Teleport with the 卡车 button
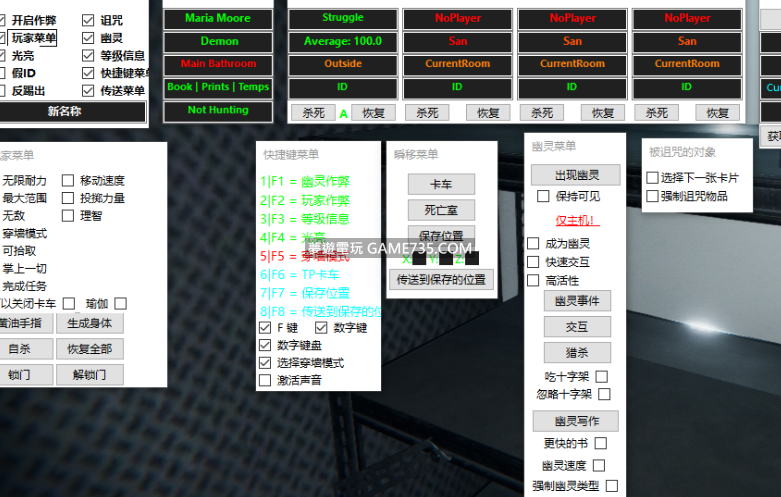The image size is (781, 497). [x=441, y=185]
